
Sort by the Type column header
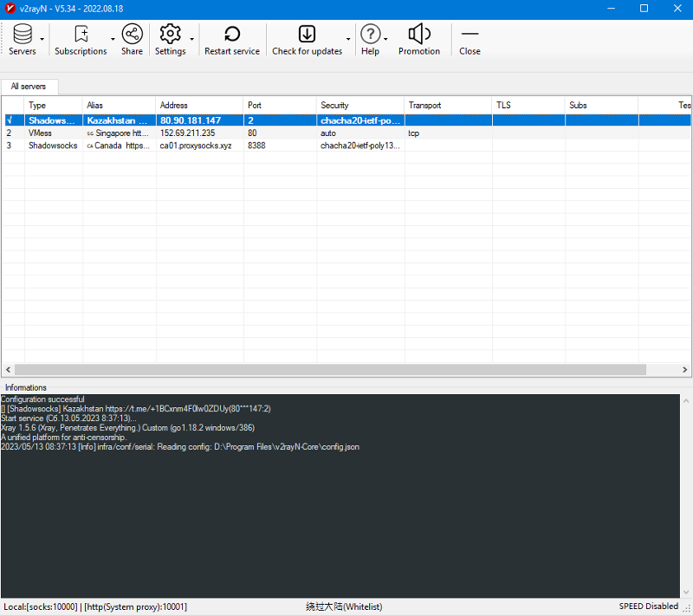click(x=54, y=105)
